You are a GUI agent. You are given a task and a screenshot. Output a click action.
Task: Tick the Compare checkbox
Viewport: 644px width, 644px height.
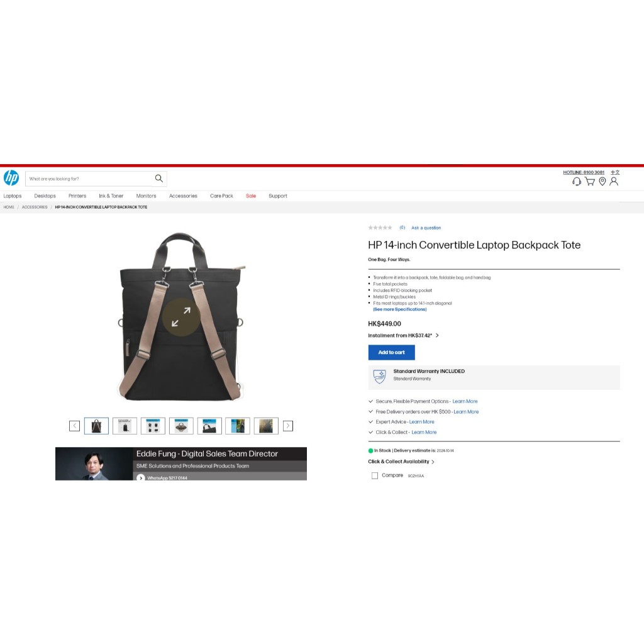point(375,475)
